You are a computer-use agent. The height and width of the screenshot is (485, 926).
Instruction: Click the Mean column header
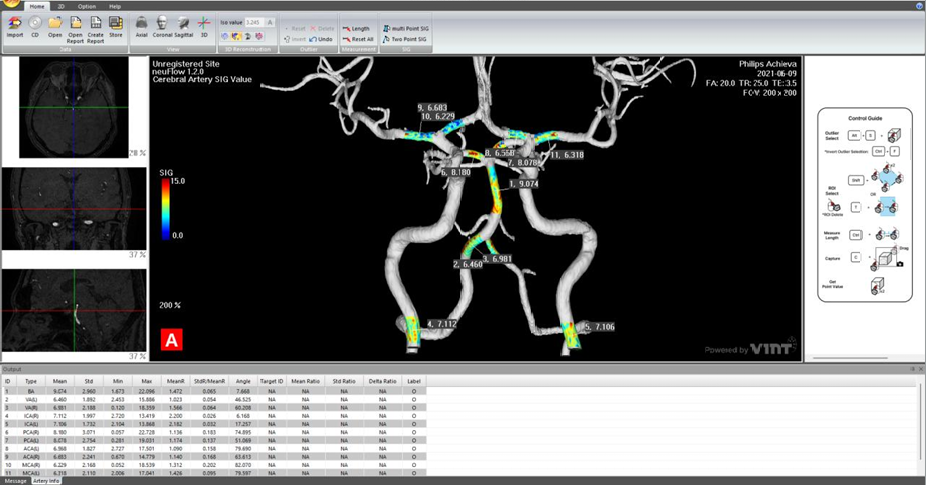pyautogui.click(x=60, y=381)
